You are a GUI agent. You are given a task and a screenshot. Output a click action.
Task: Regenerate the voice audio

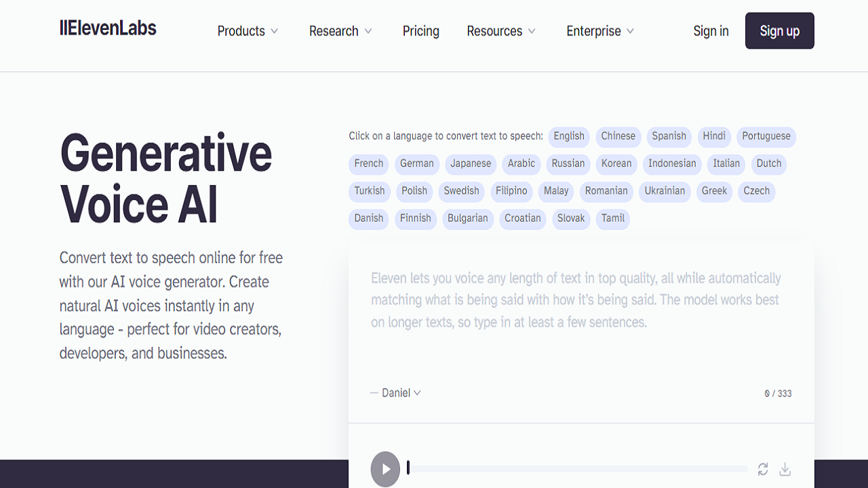[763, 468]
